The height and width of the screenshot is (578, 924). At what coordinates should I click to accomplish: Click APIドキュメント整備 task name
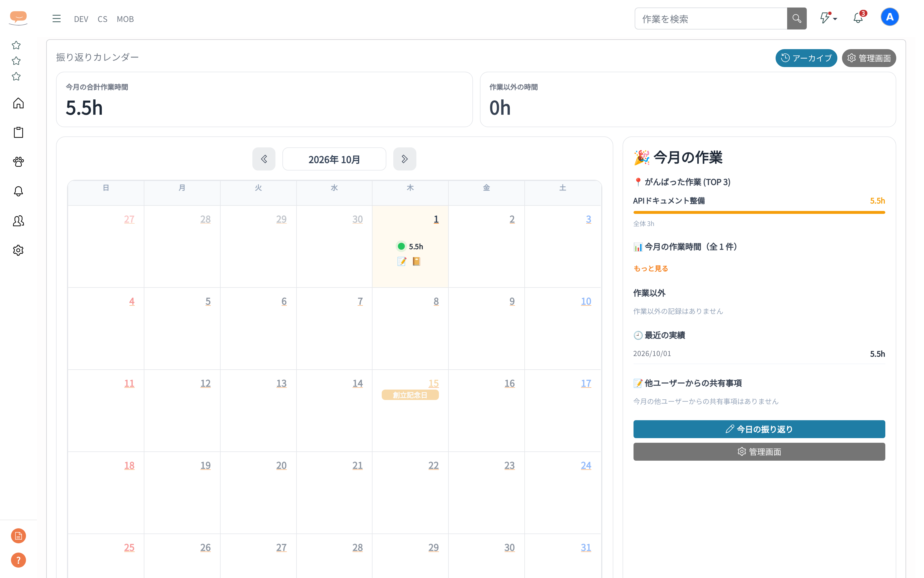coord(669,201)
